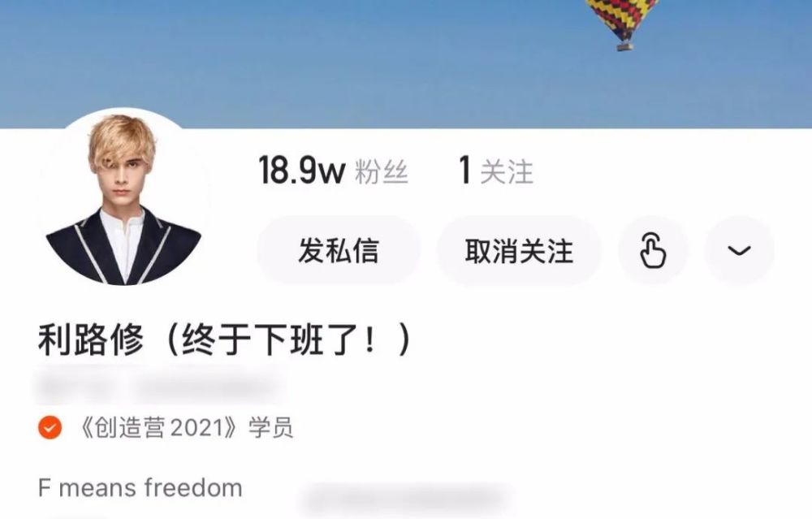
Task: Click the 粉丝 label next to 18.9w
Action: pyautogui.click(x=382, y=172)
